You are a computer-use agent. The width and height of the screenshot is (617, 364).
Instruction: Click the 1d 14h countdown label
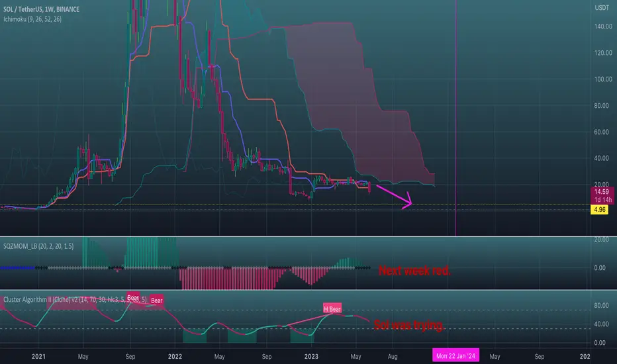(x=602, y=200)
